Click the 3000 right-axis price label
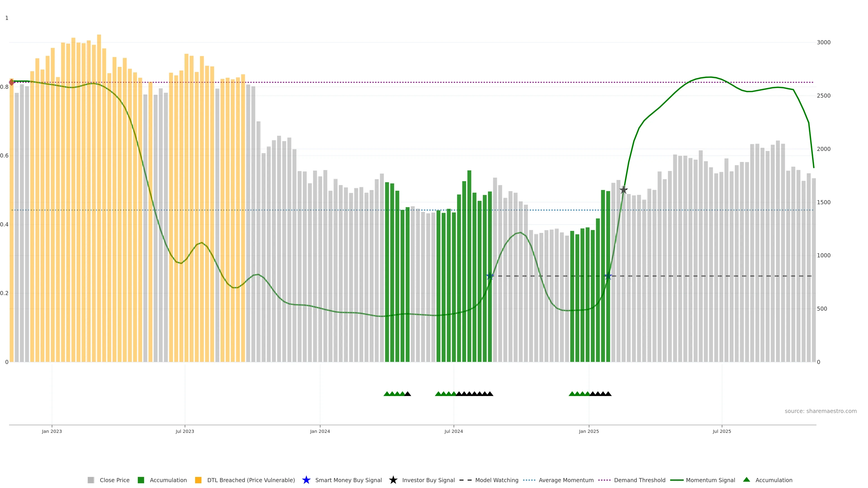Viewport: 868px width, 488px height. click(x=823, y=42)
